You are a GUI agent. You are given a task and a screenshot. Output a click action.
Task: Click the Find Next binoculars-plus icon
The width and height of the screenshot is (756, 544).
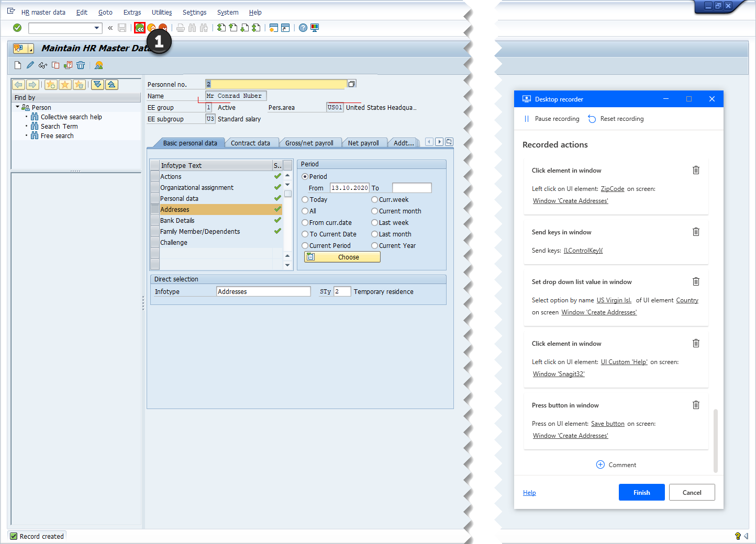[204, 28]
